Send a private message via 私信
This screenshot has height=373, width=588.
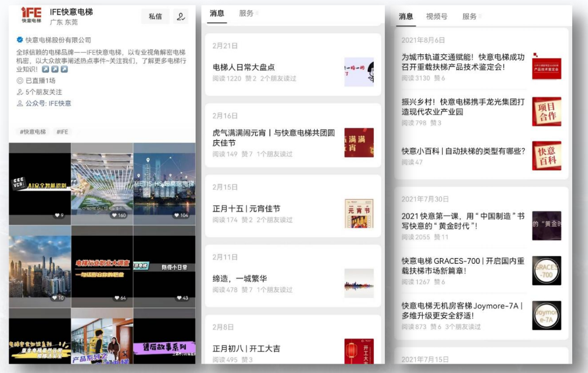pyautogui.click(x=155, y=16)
